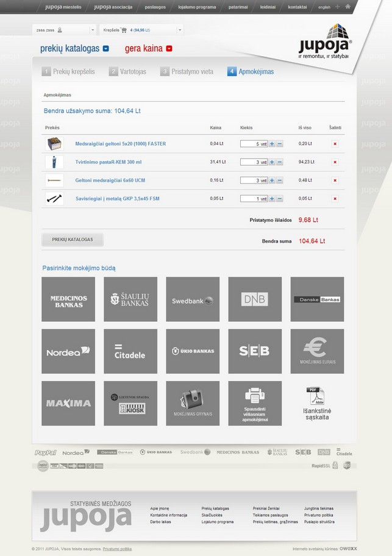Choose Ūkio Bankas payment tile
Screen dimensions: 392x556
coord(193,351)
